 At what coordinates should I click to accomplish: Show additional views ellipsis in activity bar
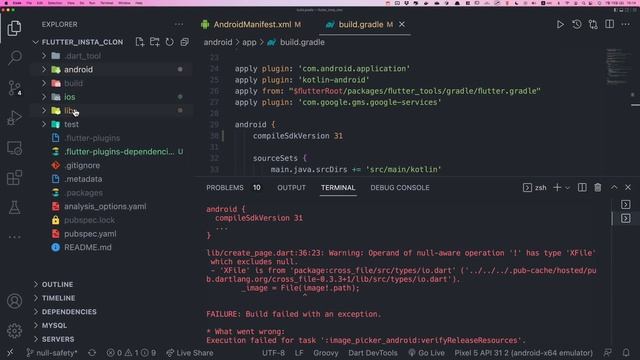tap(14, 237)
